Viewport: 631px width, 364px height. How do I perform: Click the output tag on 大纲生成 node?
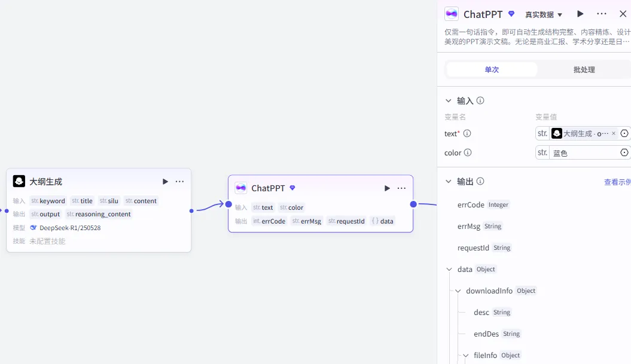click(45, 214)
